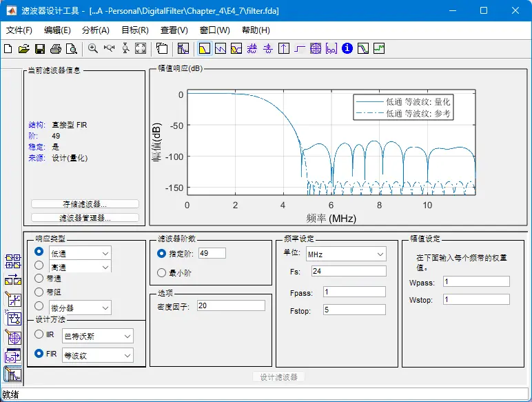Open the set quantization parameters panel

coord(13,299)
